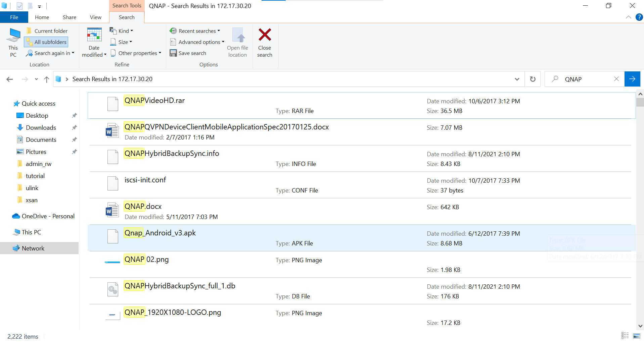The image size is (644, 342).
Task: Clear the search box with X
Action: [616, 79]
